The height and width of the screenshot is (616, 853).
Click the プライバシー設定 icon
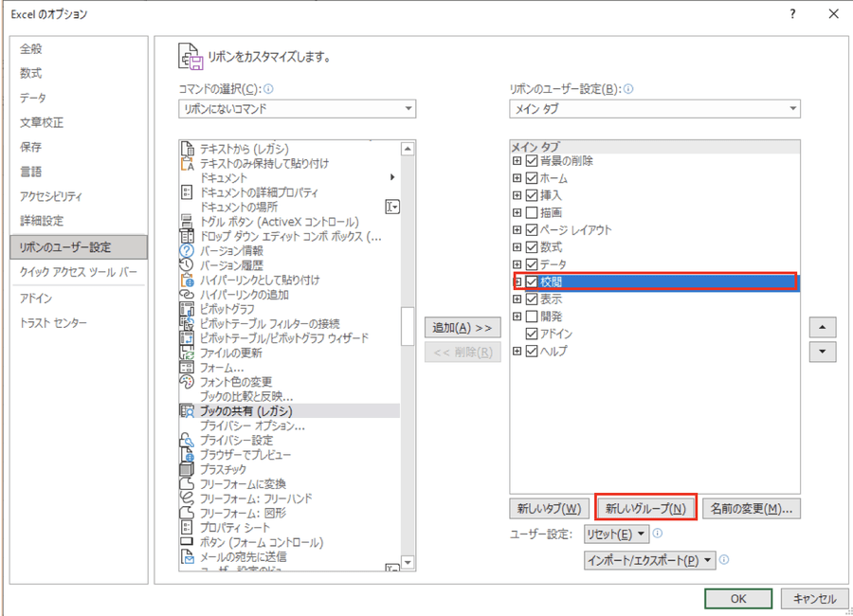click(187, 441)
